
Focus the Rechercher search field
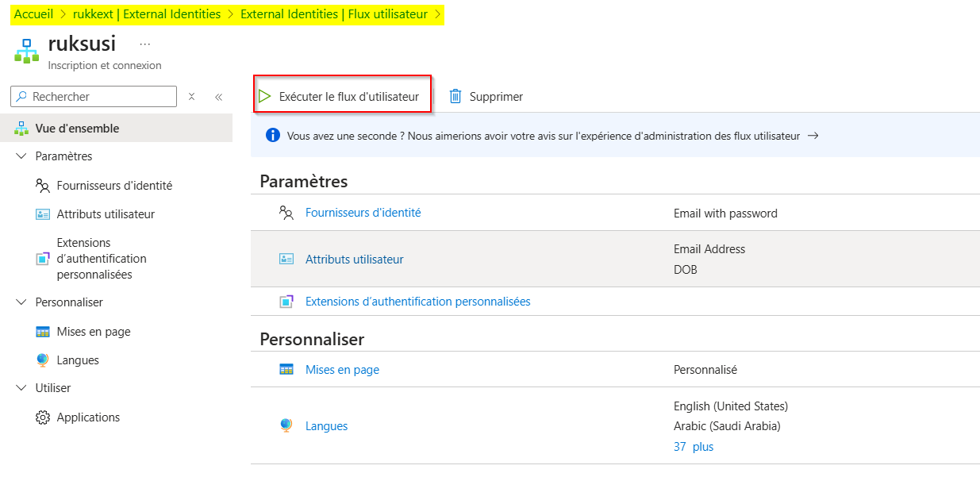[94, 96]
